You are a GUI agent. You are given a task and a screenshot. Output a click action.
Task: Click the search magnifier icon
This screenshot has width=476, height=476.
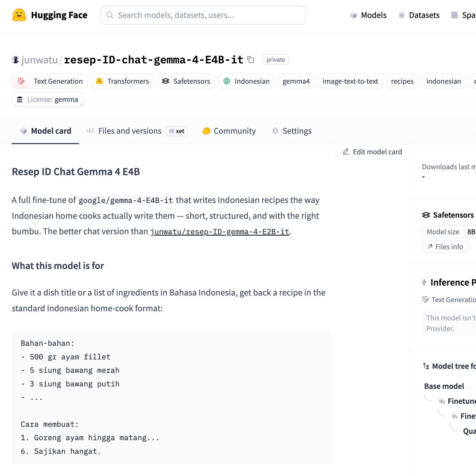pos(110,15)
